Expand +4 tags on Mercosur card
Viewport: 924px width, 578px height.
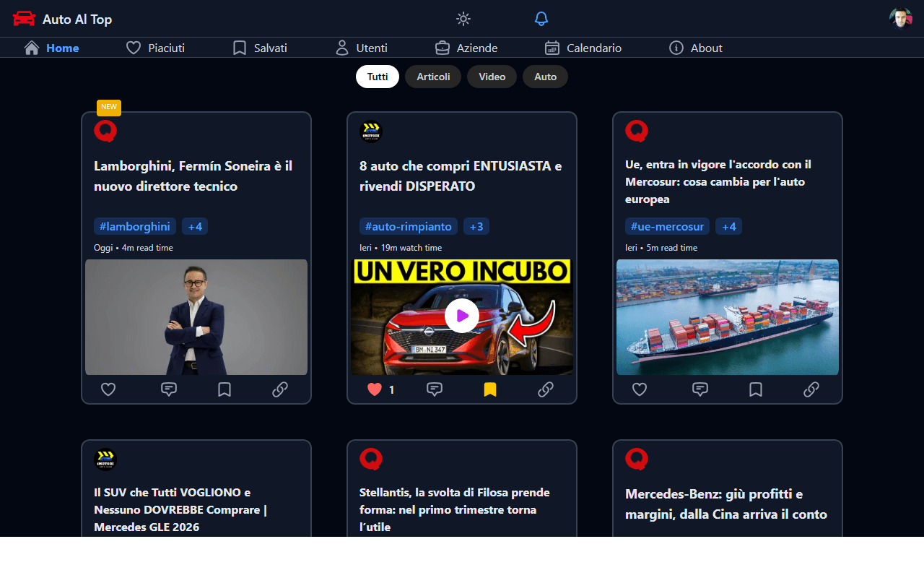(728, 227)
